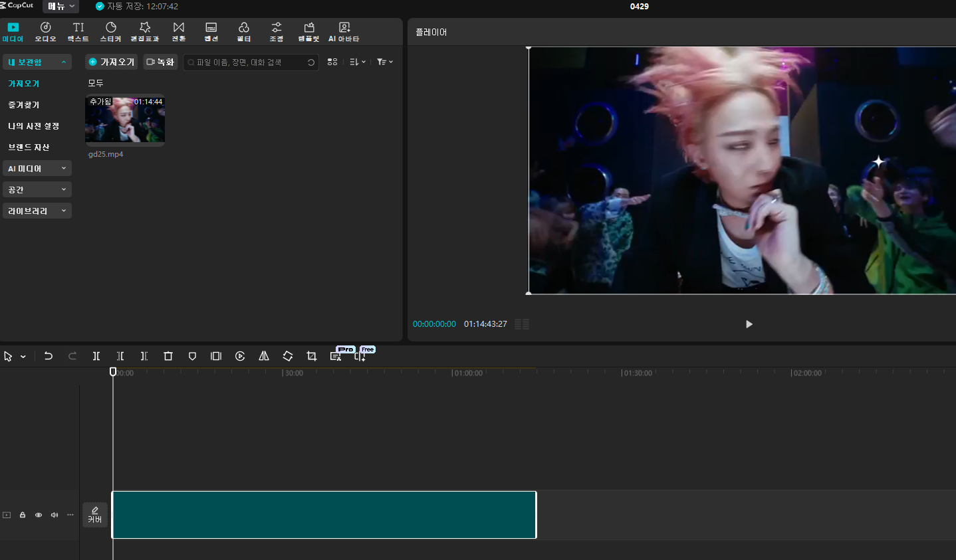
Task: Crop the clip with the crop icon
Action: point(312,356)
